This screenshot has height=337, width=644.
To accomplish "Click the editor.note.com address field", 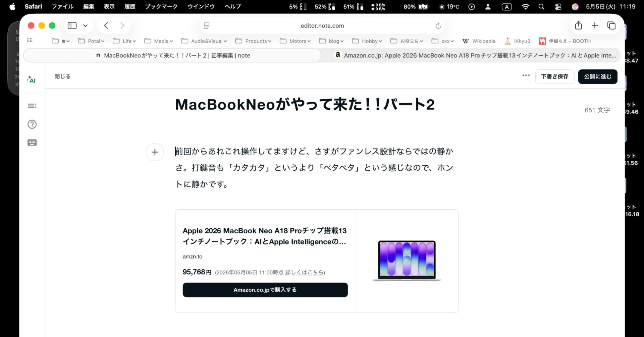I will tap(322, 26).
